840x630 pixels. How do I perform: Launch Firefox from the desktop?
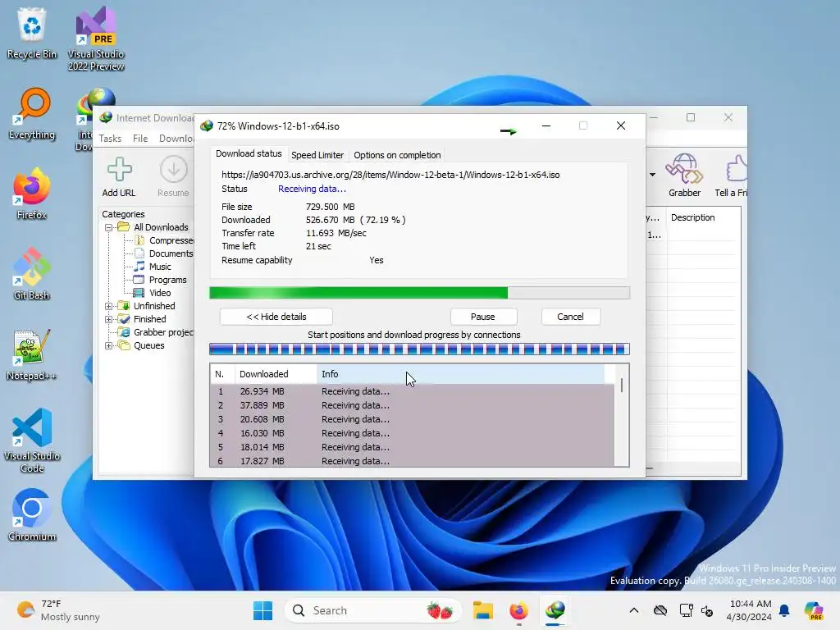pyautogui.click(x=32, y=194)
